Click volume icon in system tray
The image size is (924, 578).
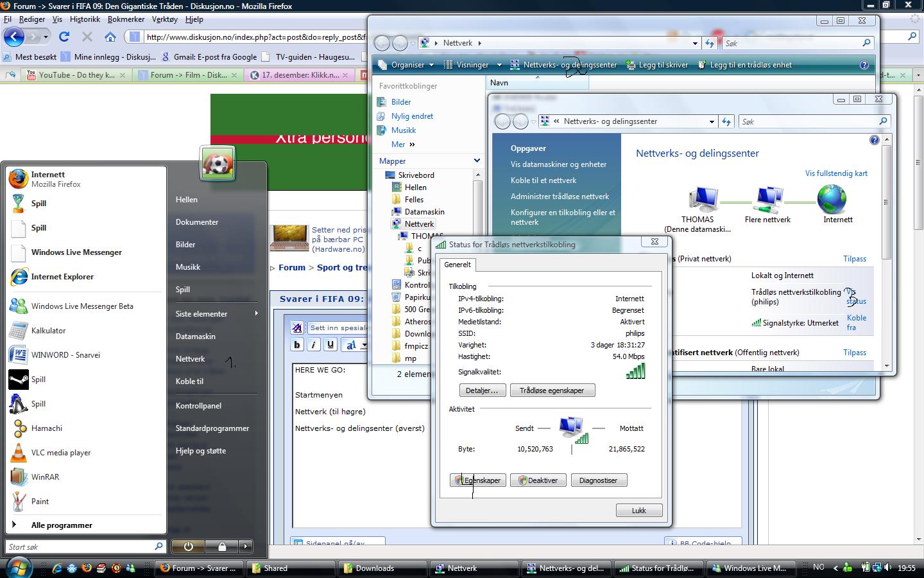pyautogui.click(x=887, y=568)
